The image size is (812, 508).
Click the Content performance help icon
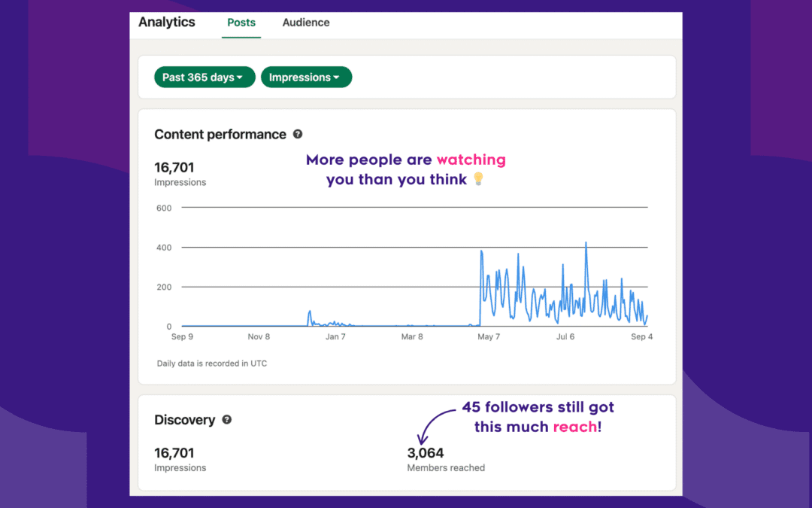click(298, 134)
